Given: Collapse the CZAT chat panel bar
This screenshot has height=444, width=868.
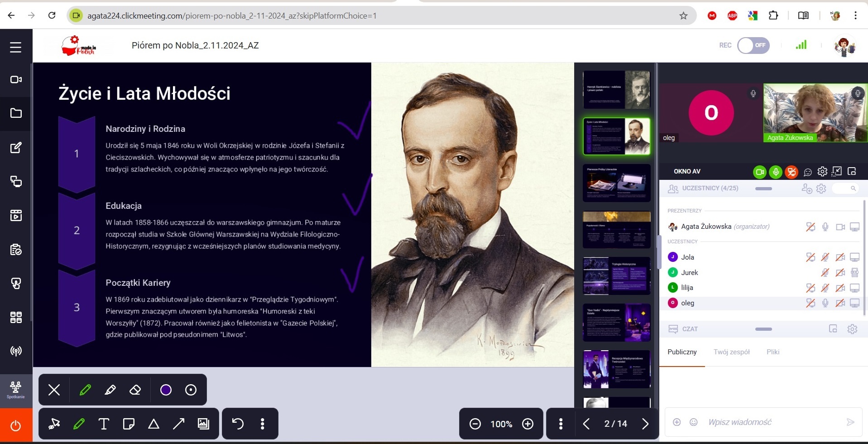Looking at the screenshot, I should [x=763, y=329].
